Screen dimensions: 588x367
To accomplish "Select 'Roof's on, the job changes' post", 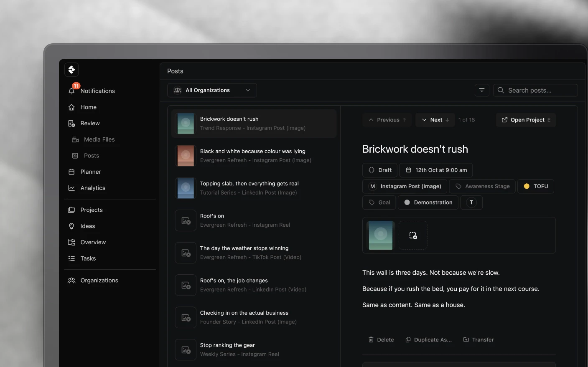I will [254, 285].
